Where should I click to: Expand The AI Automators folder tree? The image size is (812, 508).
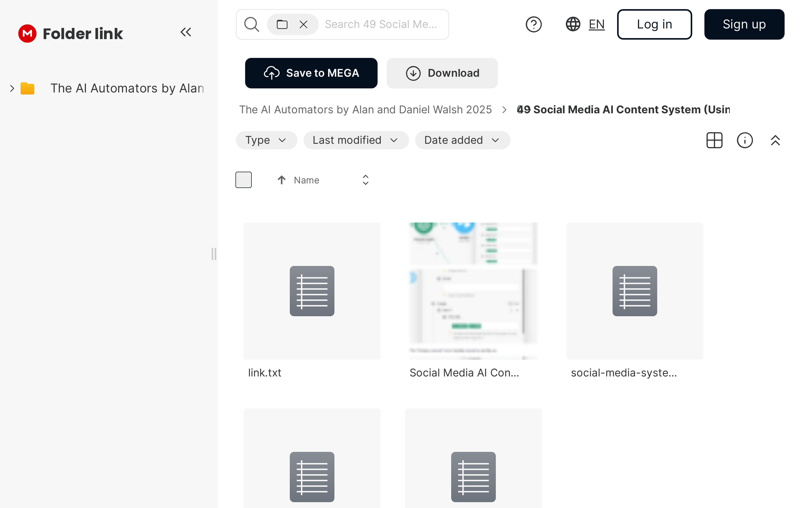[12, 88]
